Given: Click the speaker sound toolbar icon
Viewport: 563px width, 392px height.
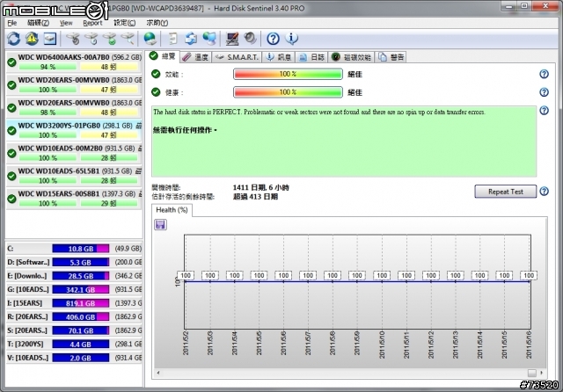Looking at the screenshot, I should pyautogui.click(x=250, y=39).
